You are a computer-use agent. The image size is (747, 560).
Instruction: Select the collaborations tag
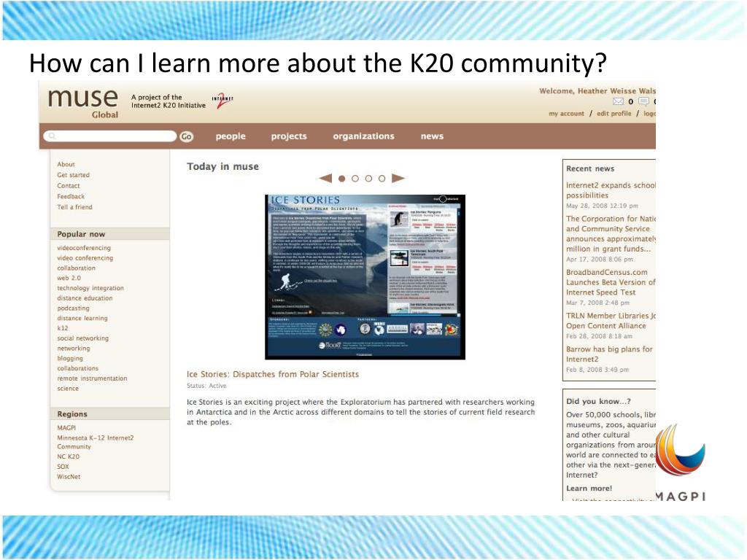77,368
